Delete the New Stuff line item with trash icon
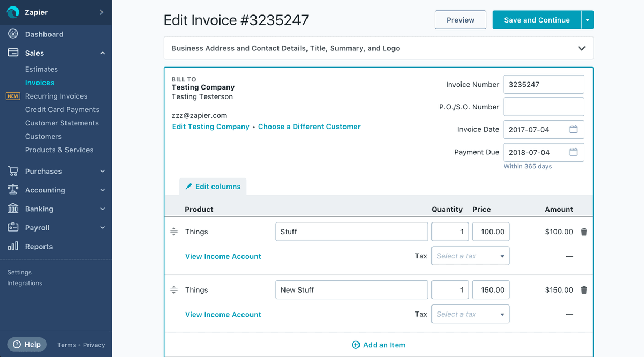Viewport: 644px width, 357px height. pos(584,290)
